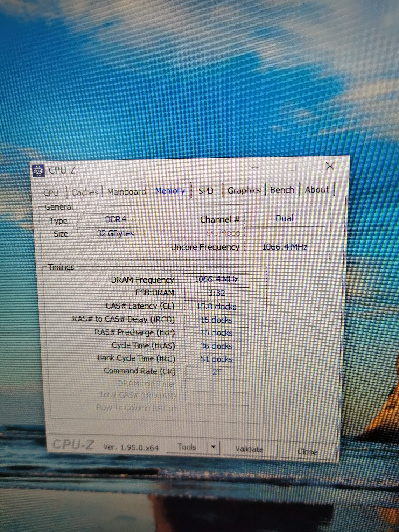
Task: Open the Caches tab
Action: (x=85, y=192)
